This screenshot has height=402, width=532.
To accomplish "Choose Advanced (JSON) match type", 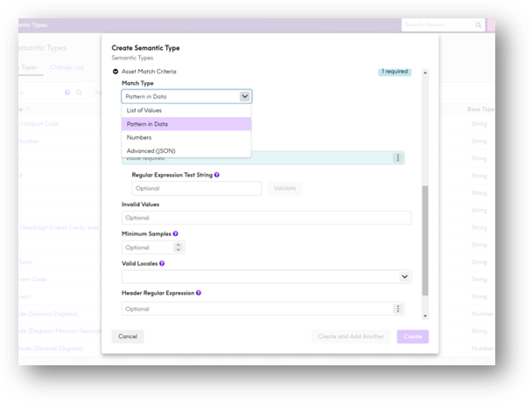I will [186, 151].
